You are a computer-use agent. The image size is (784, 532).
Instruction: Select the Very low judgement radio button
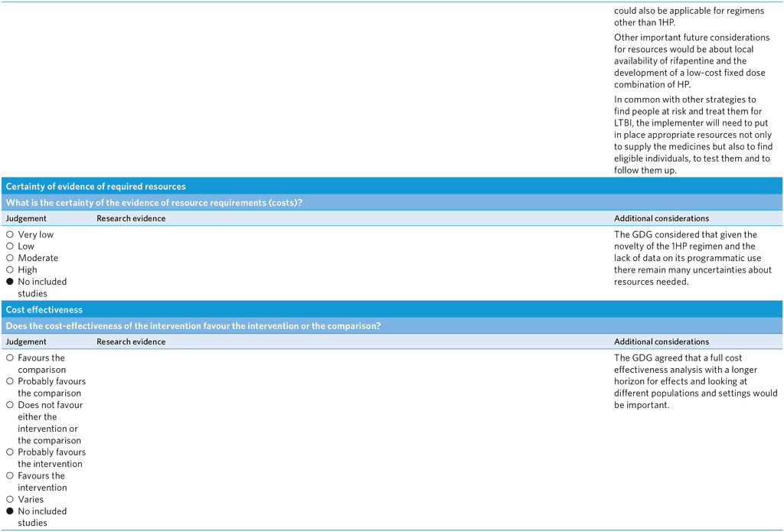click(x=8, y=234)
